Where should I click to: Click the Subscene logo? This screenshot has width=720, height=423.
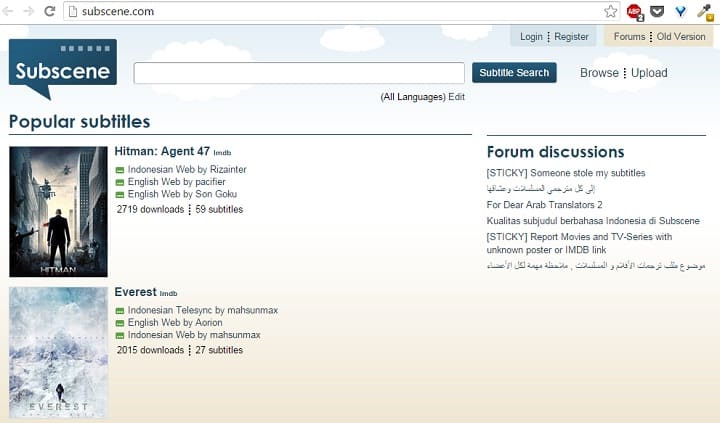click(62, 68)
